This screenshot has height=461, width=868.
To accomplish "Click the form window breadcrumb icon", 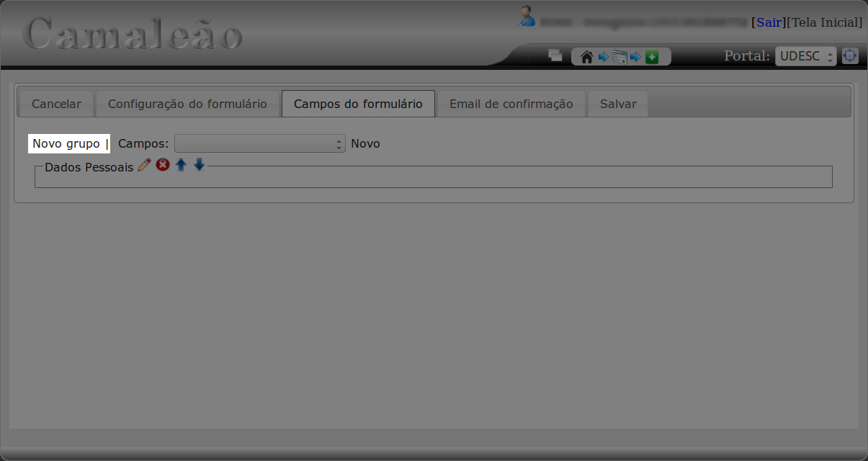I will tap(619, 57).
